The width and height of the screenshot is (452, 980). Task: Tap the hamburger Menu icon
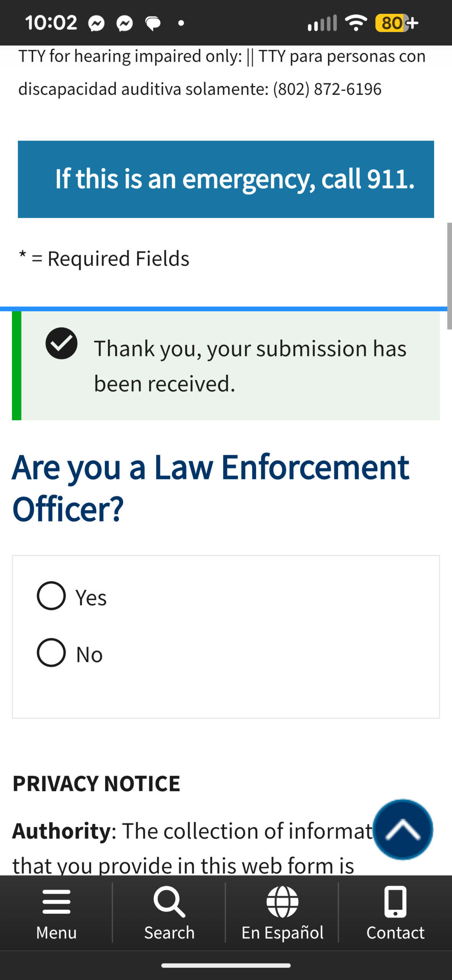pos(56,901)
